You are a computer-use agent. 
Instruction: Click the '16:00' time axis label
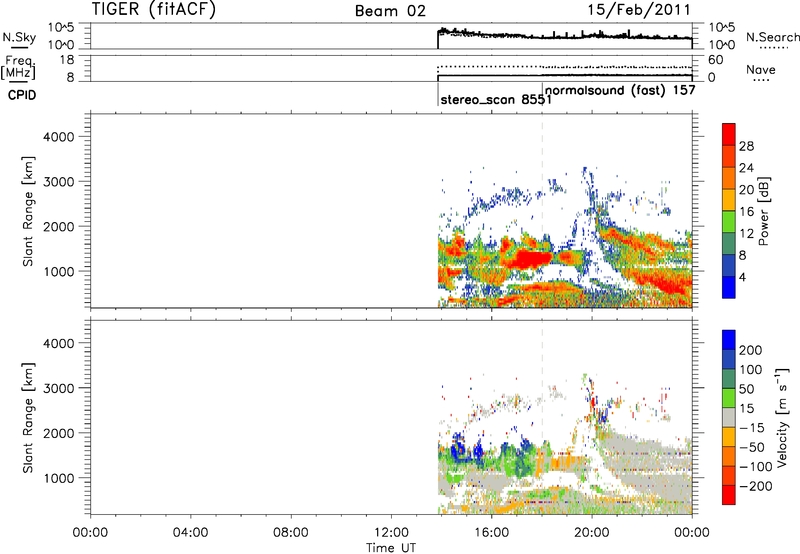click(x=492, y=533)
